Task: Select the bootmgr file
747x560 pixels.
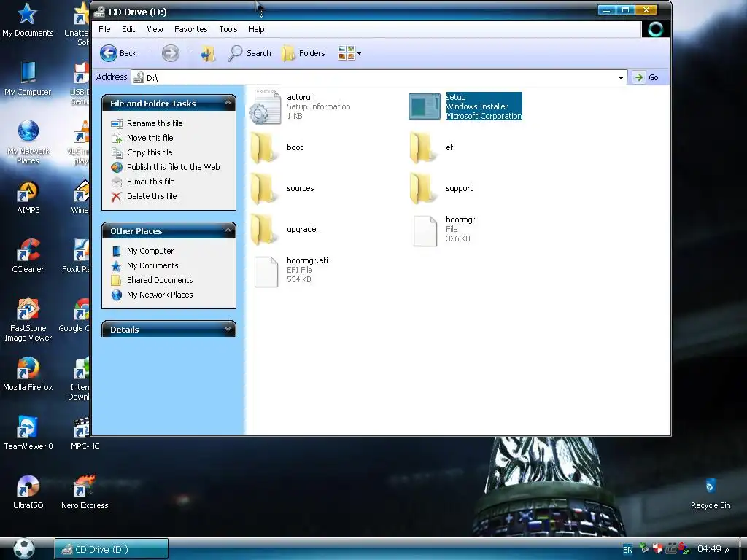Action: point(444,229)
